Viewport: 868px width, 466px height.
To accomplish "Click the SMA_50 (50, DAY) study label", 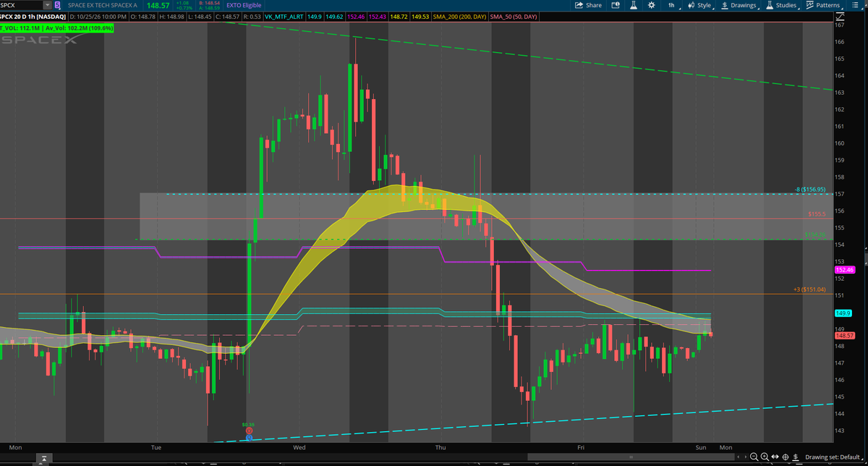I will pyautogui.click(x=514, y=15).
